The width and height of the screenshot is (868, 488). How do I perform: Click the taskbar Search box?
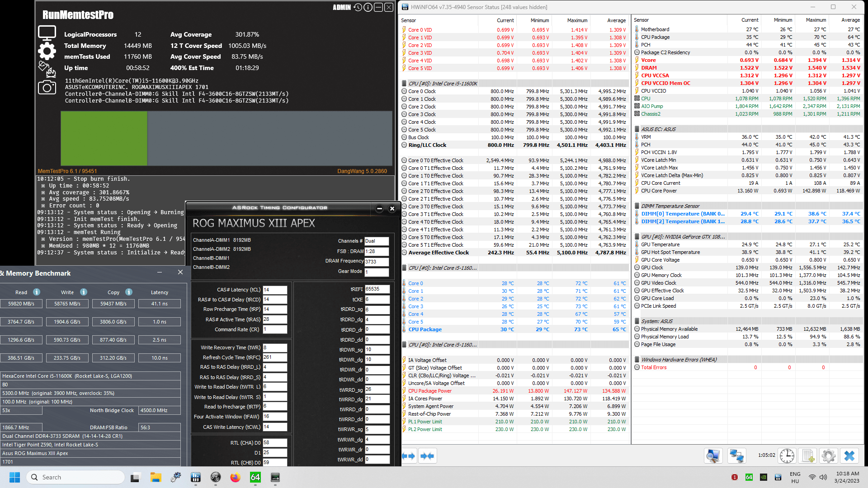75,477
